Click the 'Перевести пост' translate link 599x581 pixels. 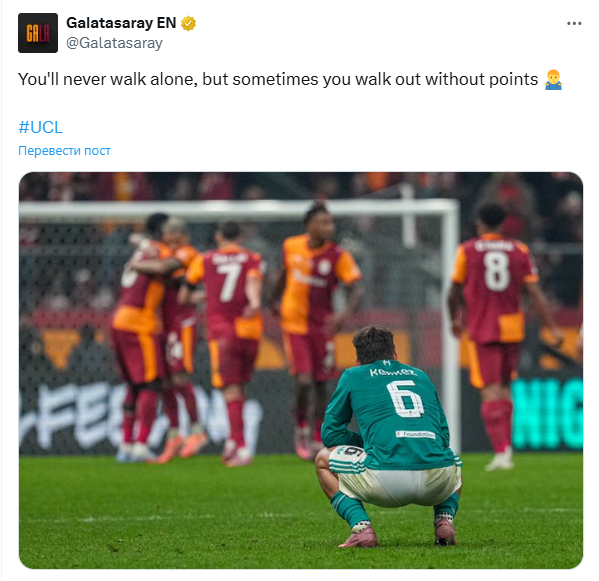64,151
